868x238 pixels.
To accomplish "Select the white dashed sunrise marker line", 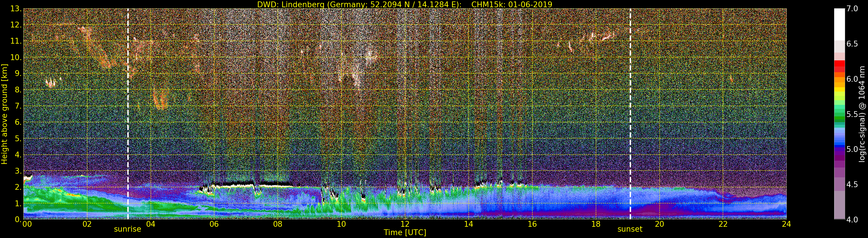I will pyautogui.click(x=128, y=114).
